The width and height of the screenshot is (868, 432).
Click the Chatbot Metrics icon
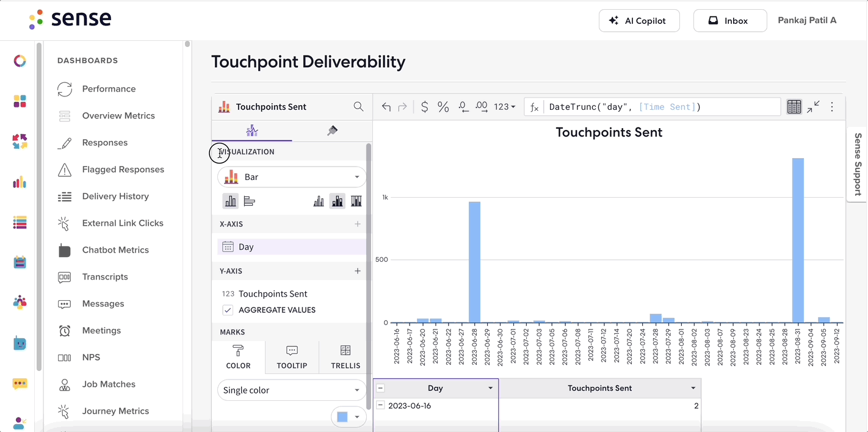tap(65, 250)
